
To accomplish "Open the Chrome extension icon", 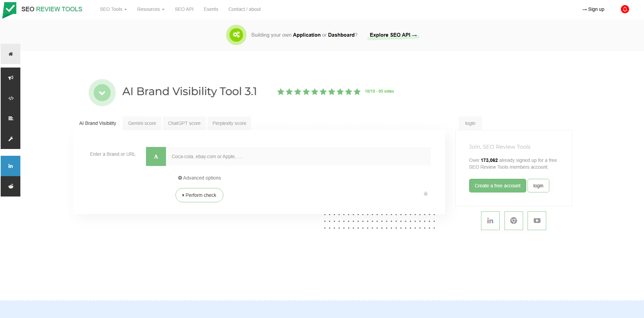I will [x=513, y=221].
